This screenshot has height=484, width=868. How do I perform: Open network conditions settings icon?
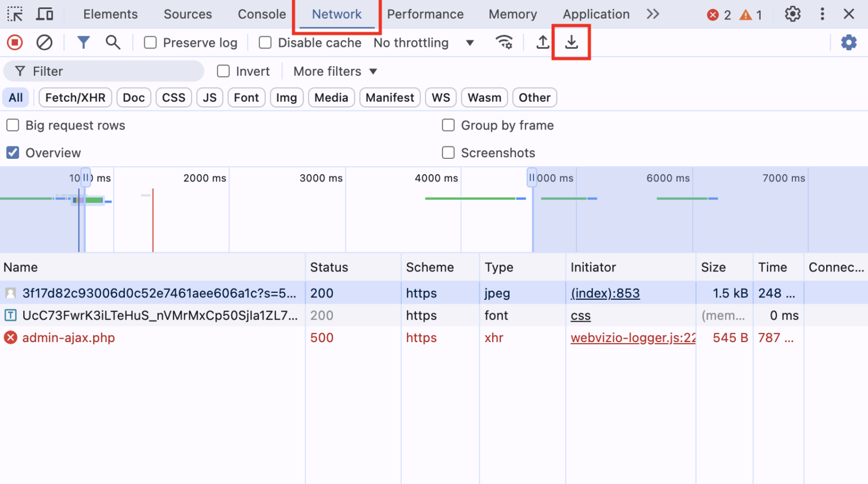coord(504,42)
